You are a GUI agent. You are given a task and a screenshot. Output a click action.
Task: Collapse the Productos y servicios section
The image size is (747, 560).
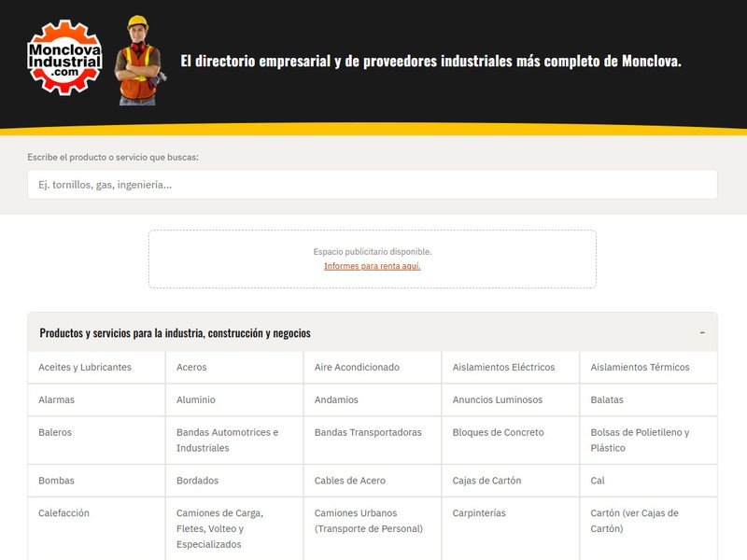372,332
